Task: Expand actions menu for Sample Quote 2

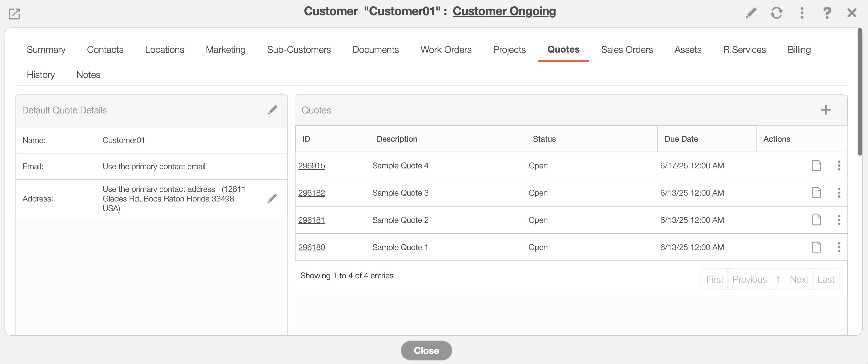Action: (x=839, y=220)
